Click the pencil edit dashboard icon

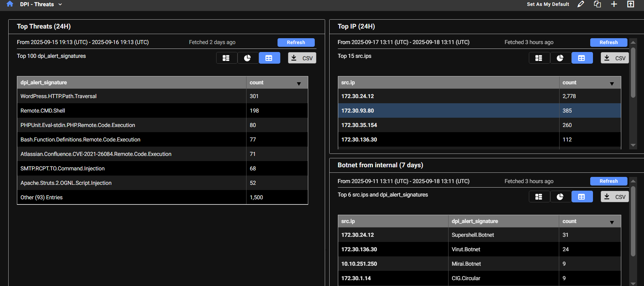pyautogui.click(x=581, y=4)
